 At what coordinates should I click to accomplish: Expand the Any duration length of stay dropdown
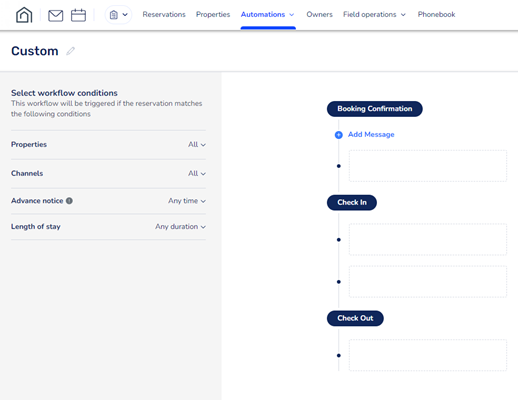[180, 227]
